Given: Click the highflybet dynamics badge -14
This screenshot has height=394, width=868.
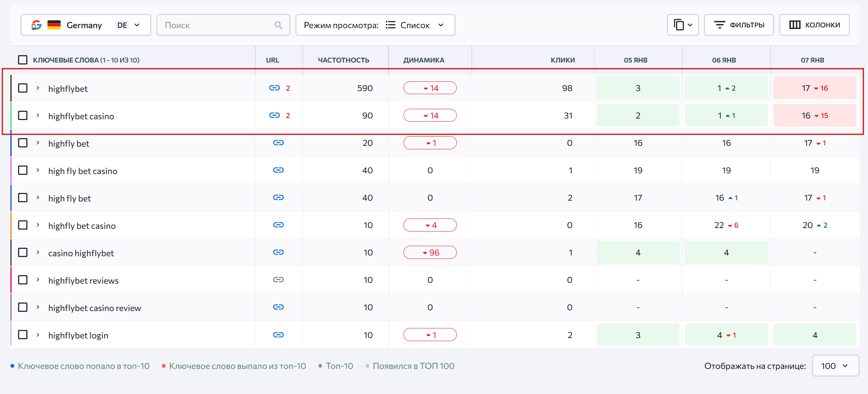Looking at the screenshot, I should [430, 88].
